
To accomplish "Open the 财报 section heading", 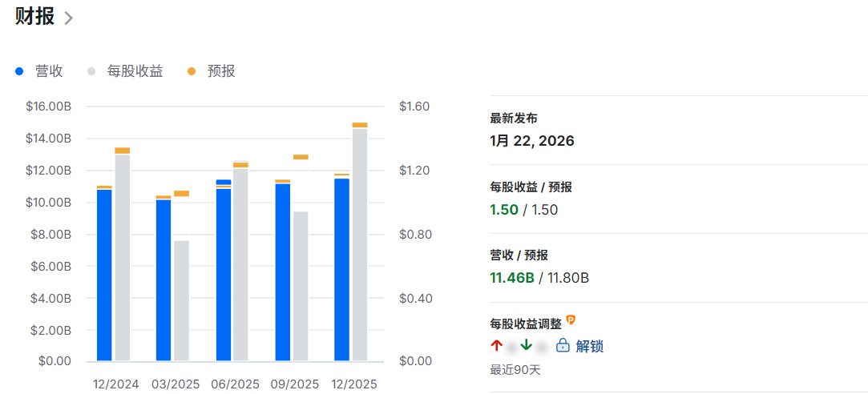I will coord(34,17).
